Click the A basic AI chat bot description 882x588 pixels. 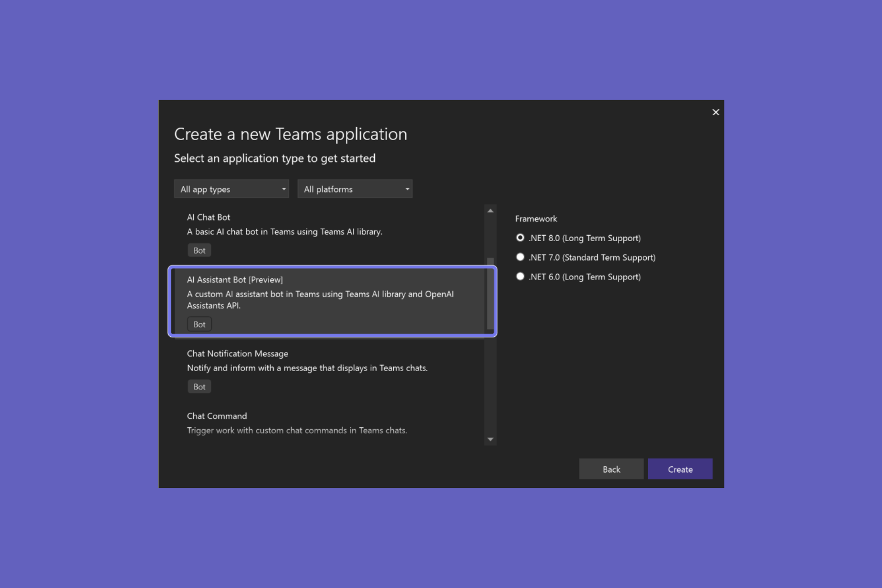pos(284,232)
